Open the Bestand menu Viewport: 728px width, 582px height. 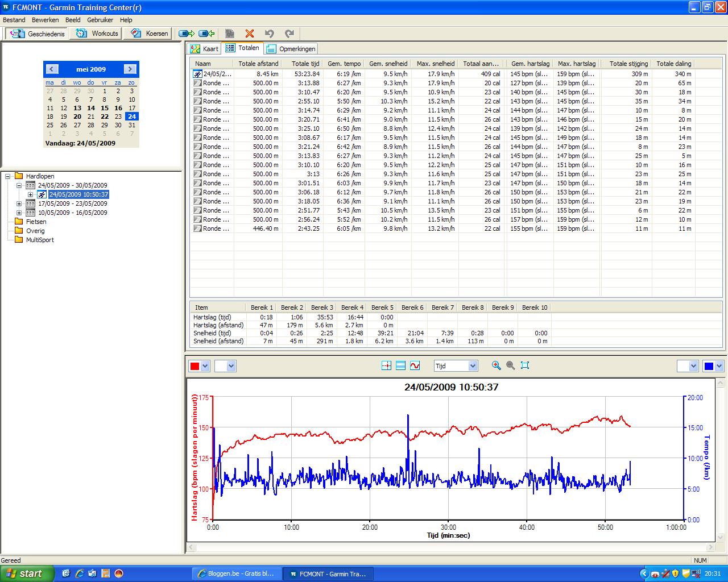coord(14,20)
